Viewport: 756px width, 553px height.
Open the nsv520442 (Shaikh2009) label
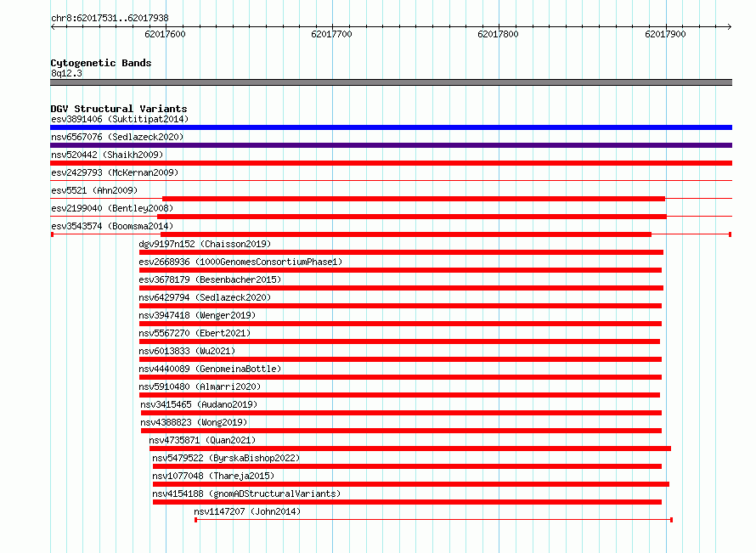(x=107, y=155)
